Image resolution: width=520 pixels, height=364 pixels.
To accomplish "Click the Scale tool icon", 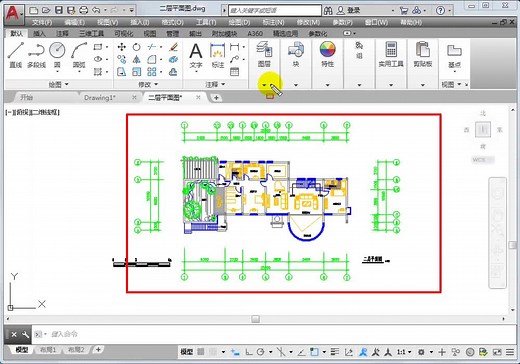I will 137,72.
